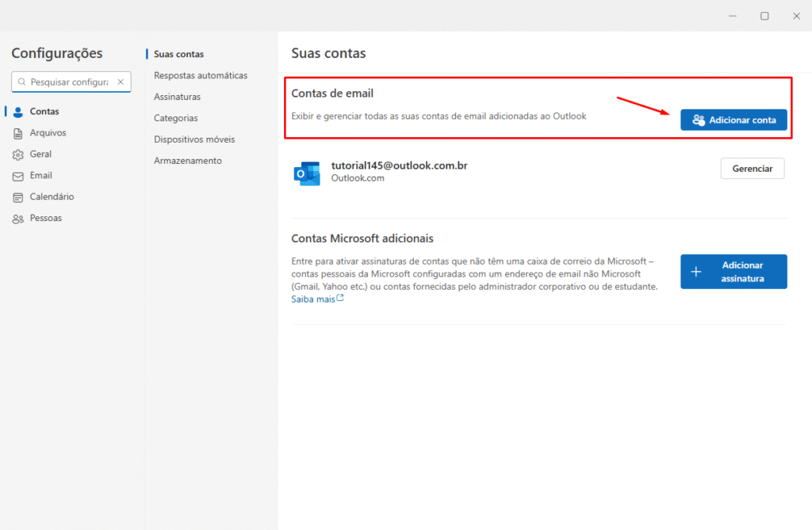The width and height of the screenshot is (812, 530).
Task: Click the Outlook logo next to tutorial145 account
Action: (x=306, y=173)
